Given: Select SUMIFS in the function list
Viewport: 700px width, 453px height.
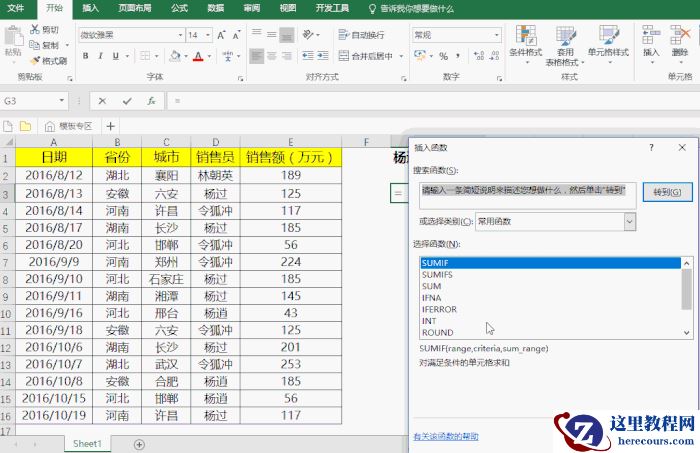Looking at the screenshot, I should pos(438,275).
